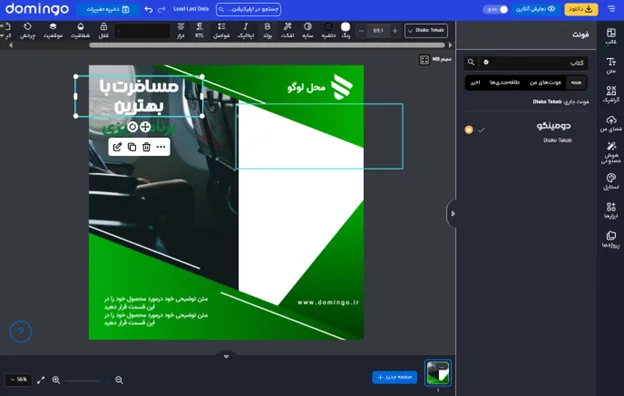Click the zoom slider track in the bottom bar
624x396 pixels.
tap(86, 381)
